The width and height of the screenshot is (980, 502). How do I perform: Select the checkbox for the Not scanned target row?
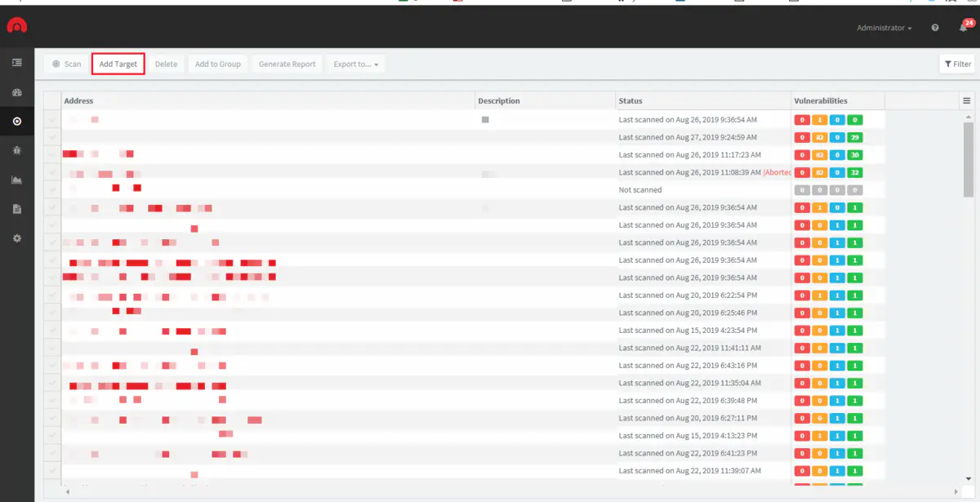pos(53,190)
